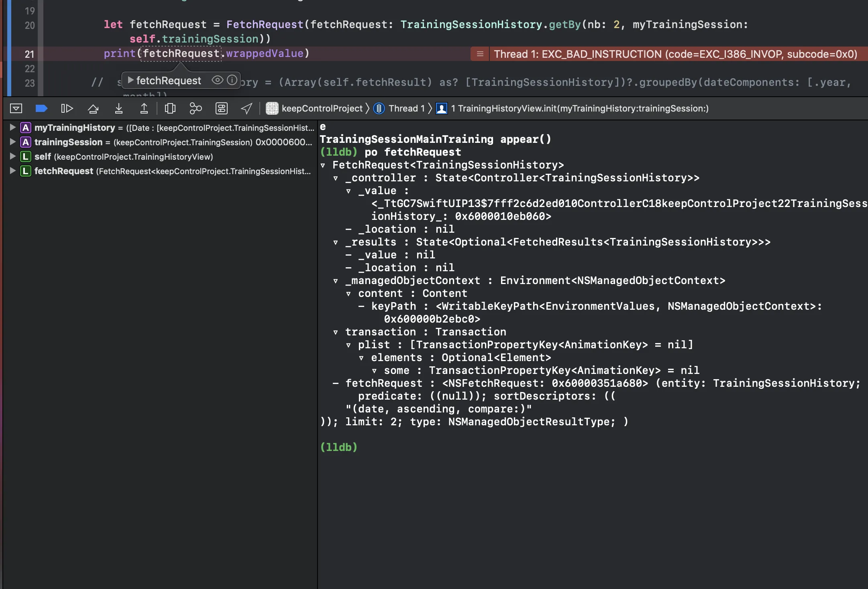Open Environment Overrides button
868x589 pixels.
[221, 108]
